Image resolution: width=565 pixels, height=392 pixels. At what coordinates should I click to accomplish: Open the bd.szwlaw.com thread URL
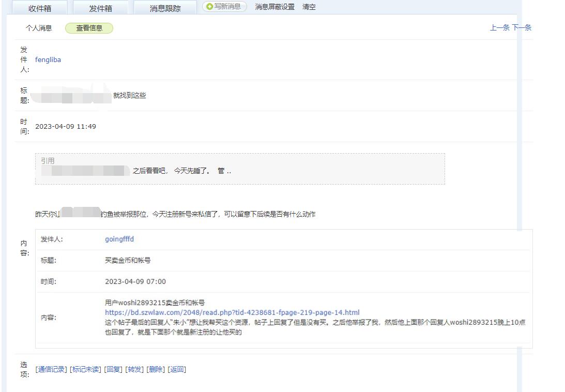point(232,312)
